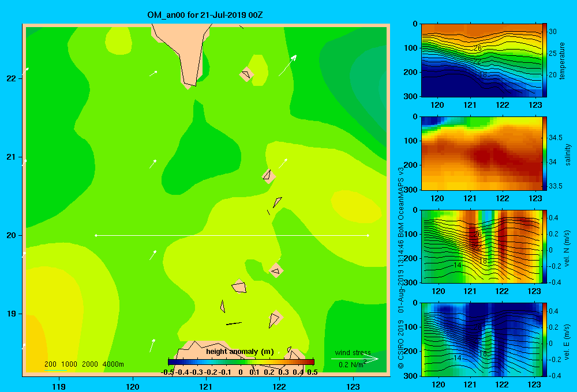Click the '34.5' tick on salinity color bar
Image resolution: width=577 pixels, height=392 pixels.
pos(555,138)
